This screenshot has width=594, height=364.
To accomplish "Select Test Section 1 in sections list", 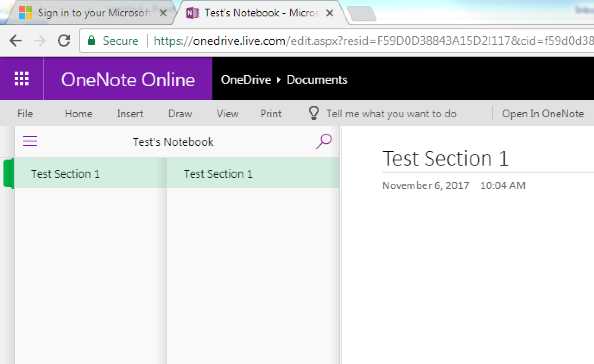I will (x=90, y=173).
